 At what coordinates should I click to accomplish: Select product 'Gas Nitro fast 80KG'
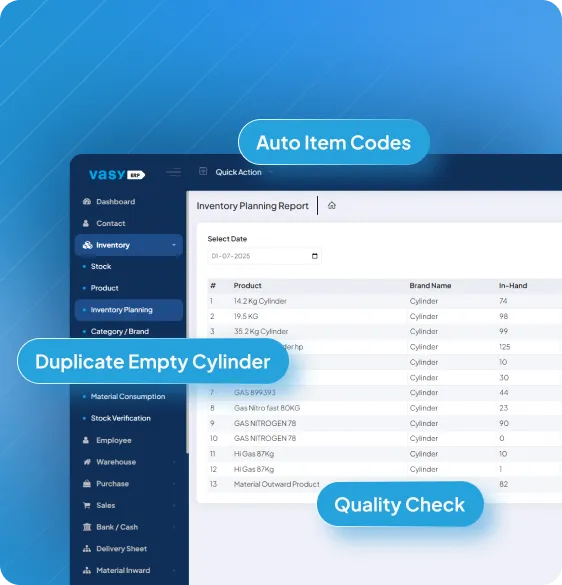(x=267, y=408)
